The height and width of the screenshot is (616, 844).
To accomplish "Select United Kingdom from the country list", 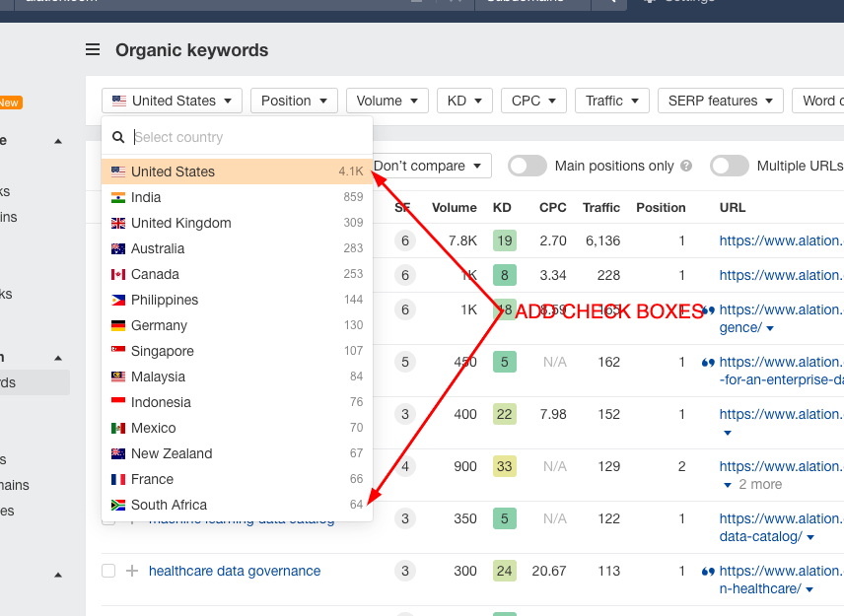I will (x=180, y=223).
